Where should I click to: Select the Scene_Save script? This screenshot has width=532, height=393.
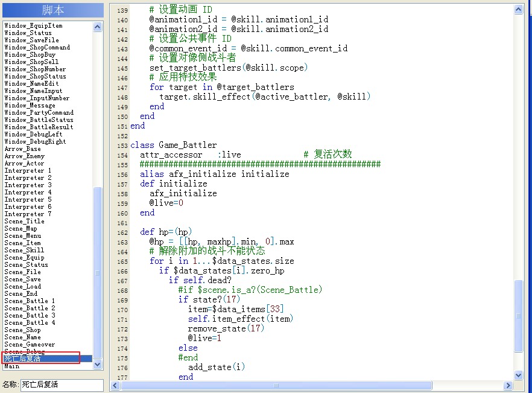pos(22,280)
